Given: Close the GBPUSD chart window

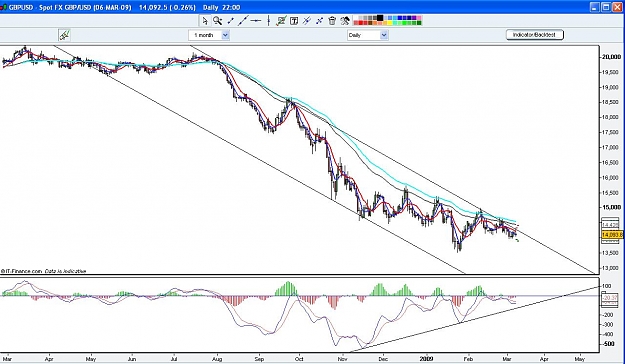Looking at the screenshot, I should coord(617,7).
